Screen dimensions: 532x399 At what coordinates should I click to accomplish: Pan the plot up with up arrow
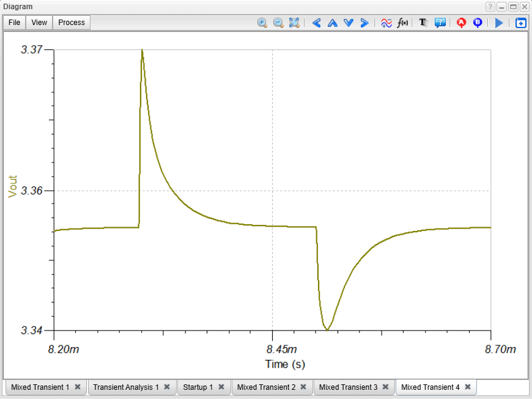(332, 23)
